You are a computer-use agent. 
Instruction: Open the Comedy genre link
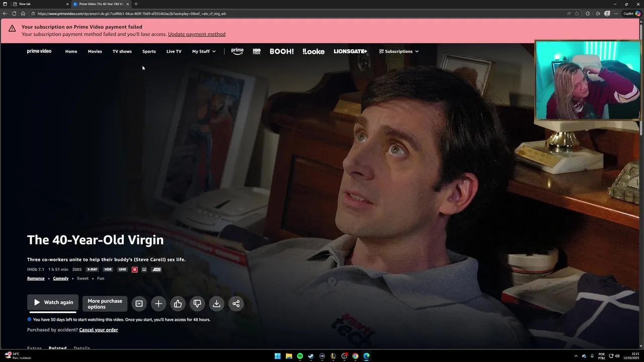(61, 279)
